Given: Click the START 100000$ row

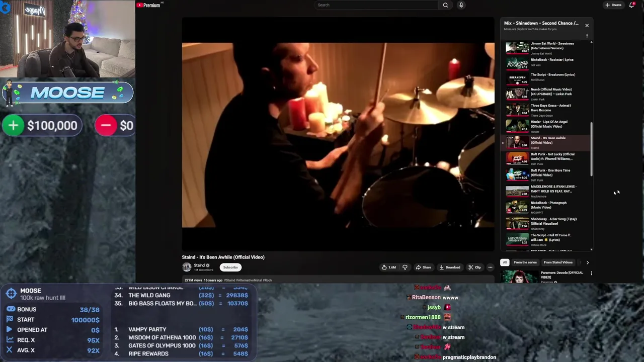Looking at the screenshot, I should [53, 320].
